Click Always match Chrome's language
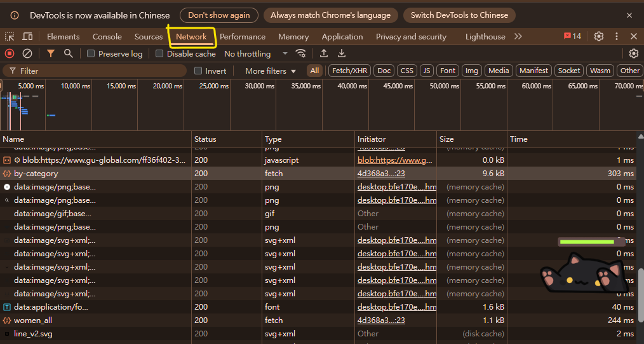 coord(331,15)
